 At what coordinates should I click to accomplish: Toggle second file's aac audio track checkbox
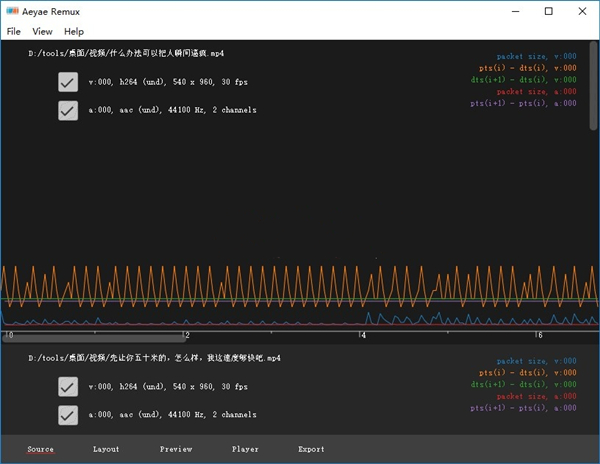click(x=68, y=414)
